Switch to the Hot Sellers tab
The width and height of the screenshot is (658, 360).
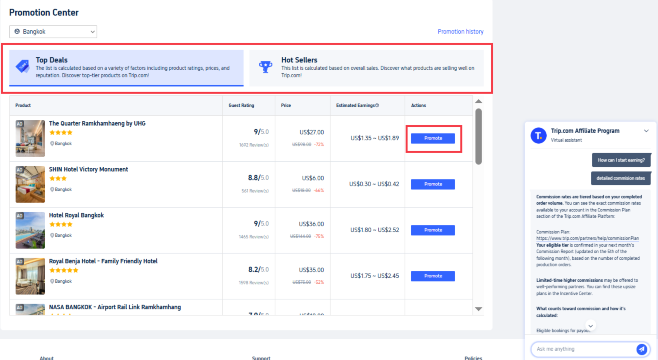(366, 68)
